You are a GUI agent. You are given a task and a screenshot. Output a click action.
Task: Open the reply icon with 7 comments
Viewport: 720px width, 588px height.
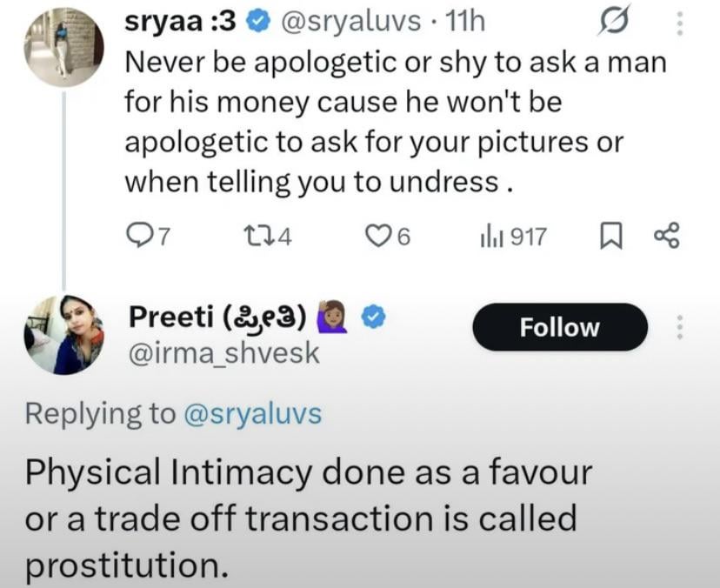tap(137, 236)
